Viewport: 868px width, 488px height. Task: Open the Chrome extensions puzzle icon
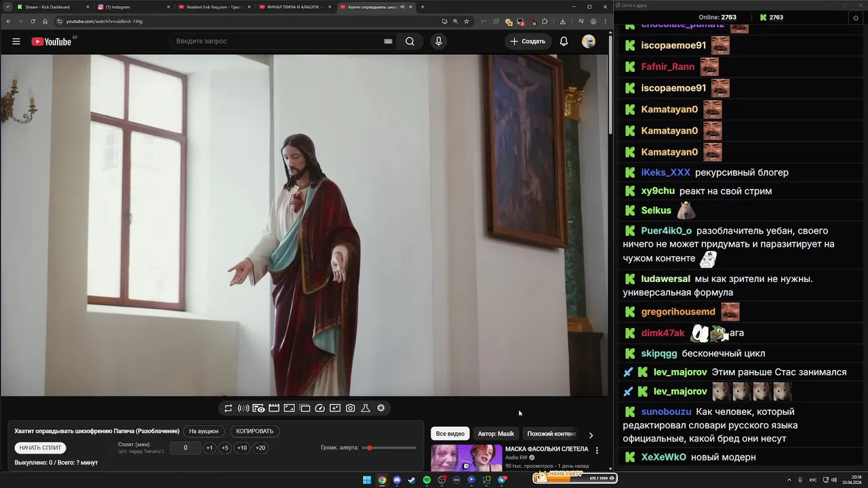545,21
